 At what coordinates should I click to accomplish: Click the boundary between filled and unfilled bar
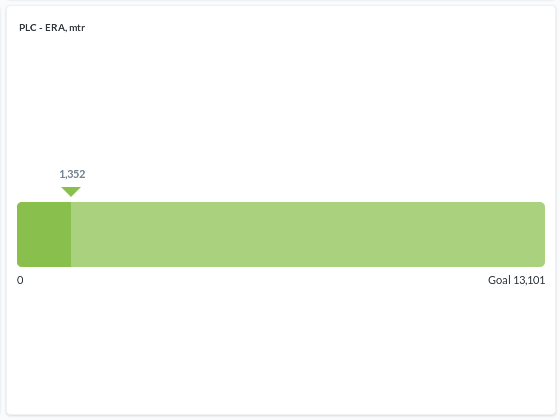coord(71,234)
